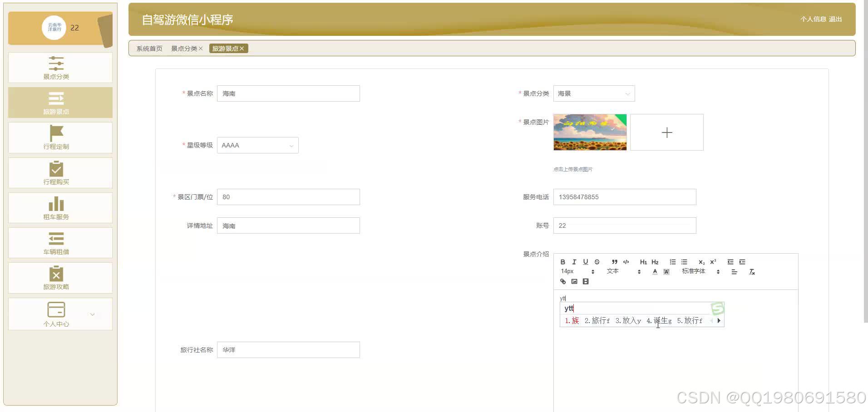Image resolution: width=868 pixels, height=412 pixels.
Task: Apply H1 heading in the editor
Action: tap(644, 262)
